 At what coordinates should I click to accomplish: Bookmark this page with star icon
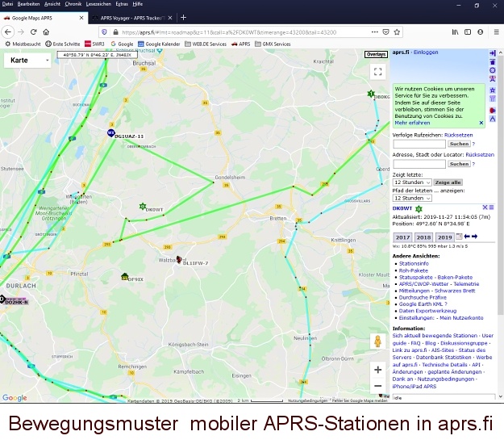click(397, 31)
